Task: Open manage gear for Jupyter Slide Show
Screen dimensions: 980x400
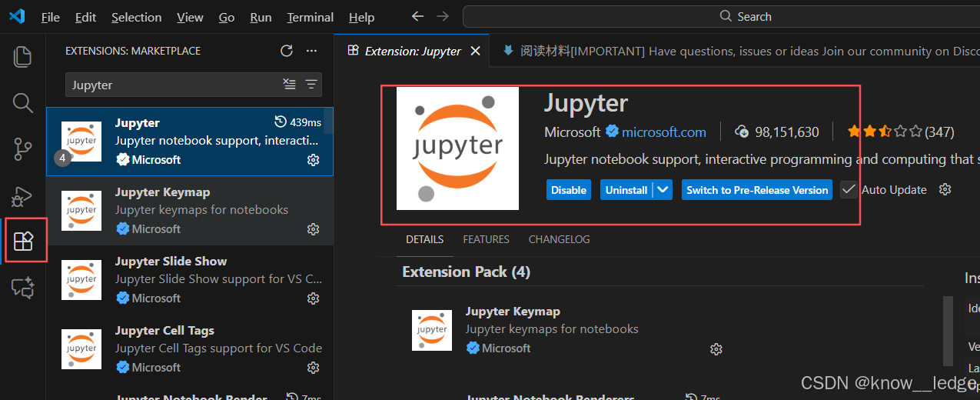Action: [x=313, y=298]
